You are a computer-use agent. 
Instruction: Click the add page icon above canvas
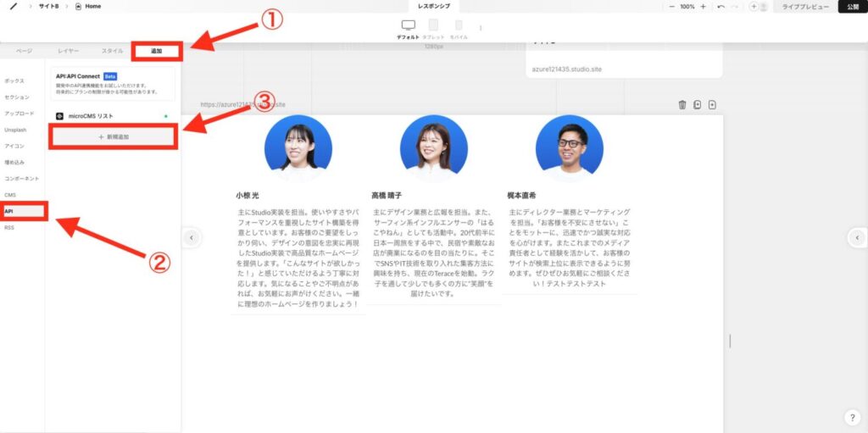point(712,105)
